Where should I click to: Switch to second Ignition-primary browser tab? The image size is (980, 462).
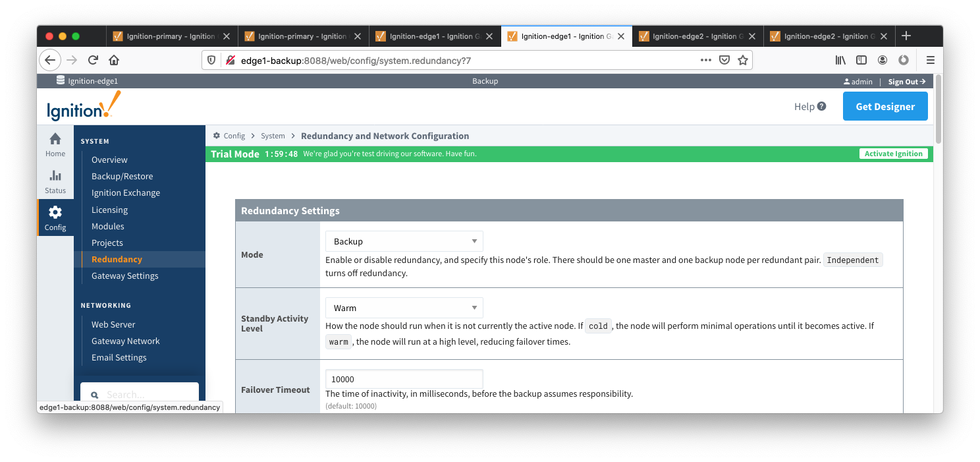pyautogui.click(x=303, y=36)
